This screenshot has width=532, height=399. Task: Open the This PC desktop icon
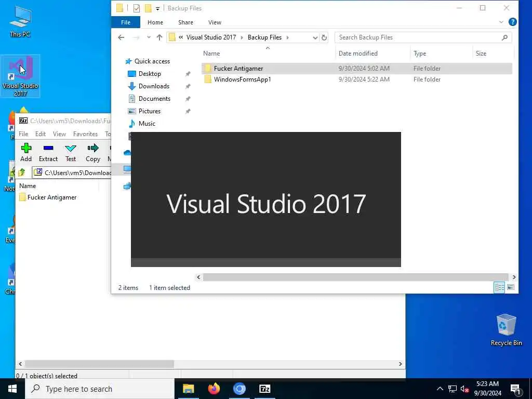click(20, 21)
